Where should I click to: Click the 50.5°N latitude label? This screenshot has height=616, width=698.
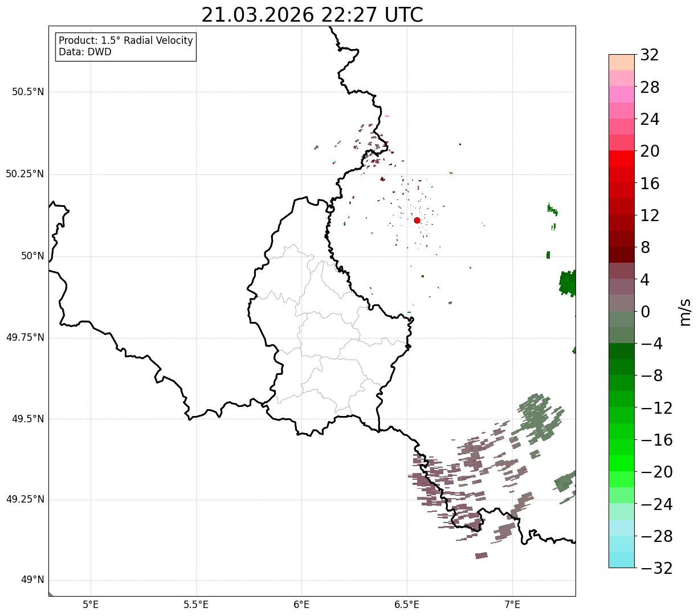pyautogui.click(x=28, y=92)
